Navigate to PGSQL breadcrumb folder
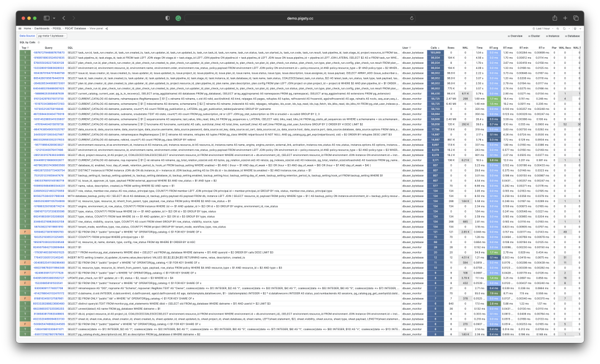Viewport: 600px width, 364px height. coord(58,27)
